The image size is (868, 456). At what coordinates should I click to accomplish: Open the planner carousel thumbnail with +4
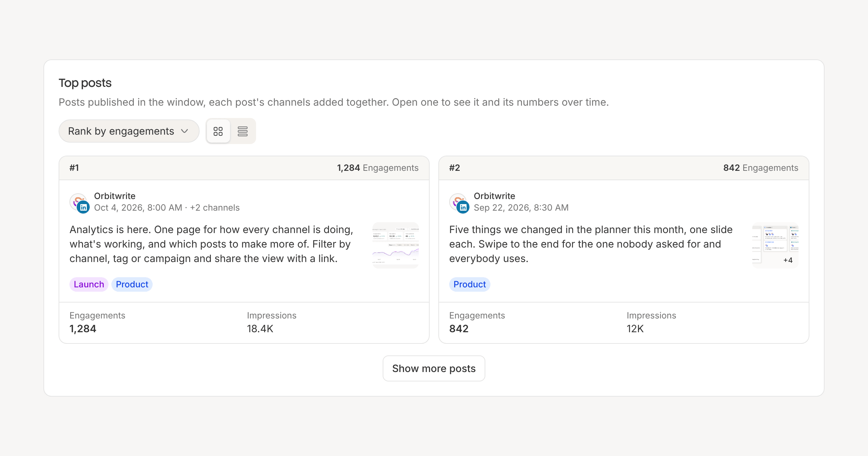coord(775,245)
